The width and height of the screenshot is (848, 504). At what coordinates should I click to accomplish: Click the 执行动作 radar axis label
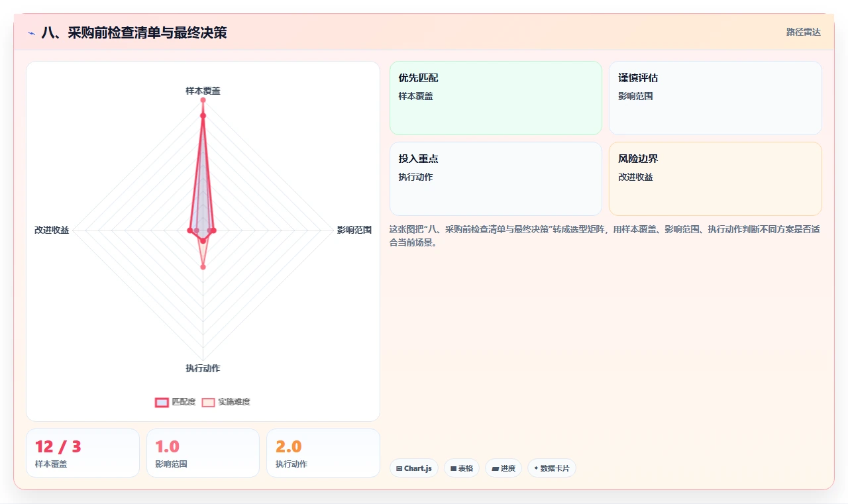[203, 368]
